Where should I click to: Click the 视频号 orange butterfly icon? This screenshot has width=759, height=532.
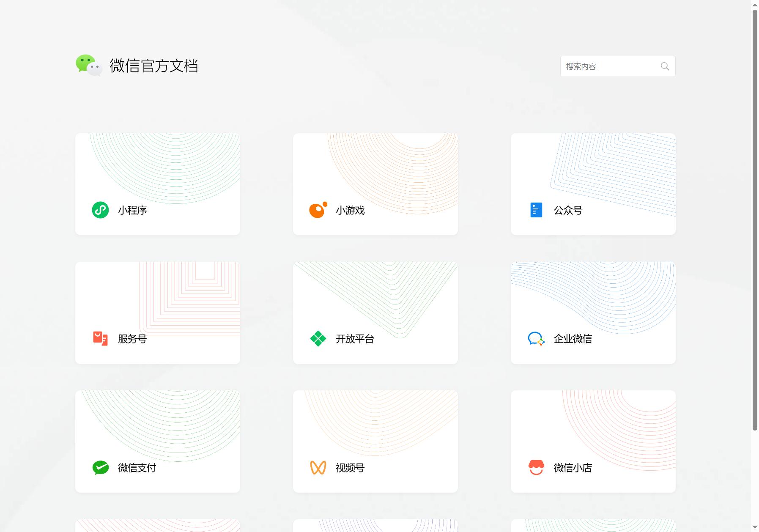click(x=318, y=467)
